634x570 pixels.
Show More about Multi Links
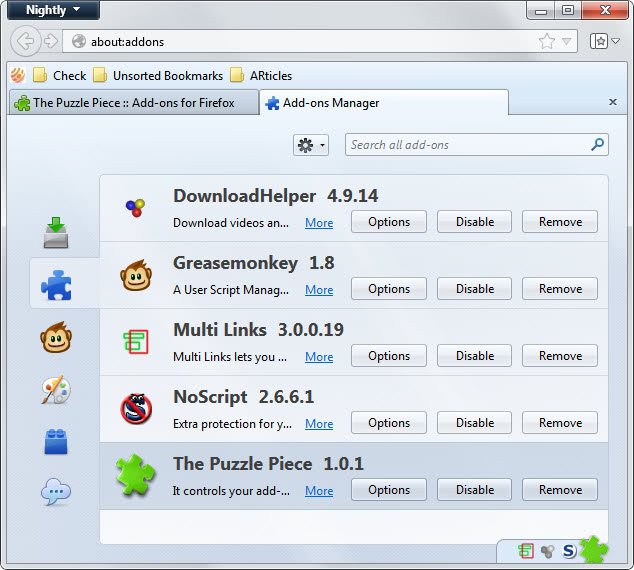[319, 357]
